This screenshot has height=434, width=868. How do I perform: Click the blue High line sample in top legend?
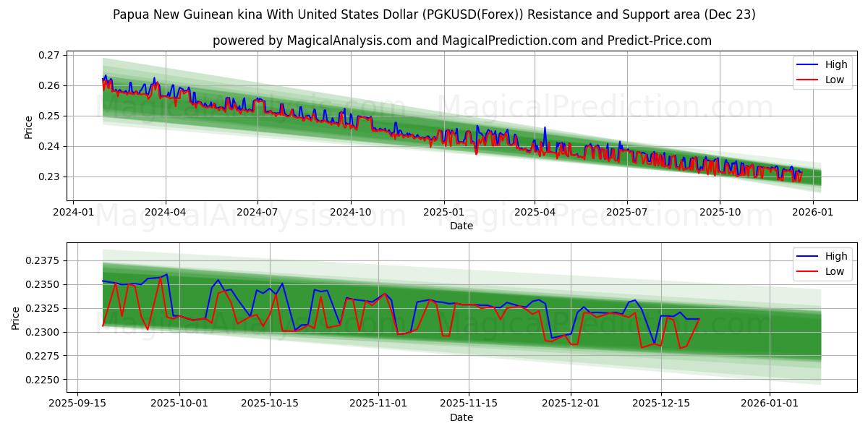[809, 64]
